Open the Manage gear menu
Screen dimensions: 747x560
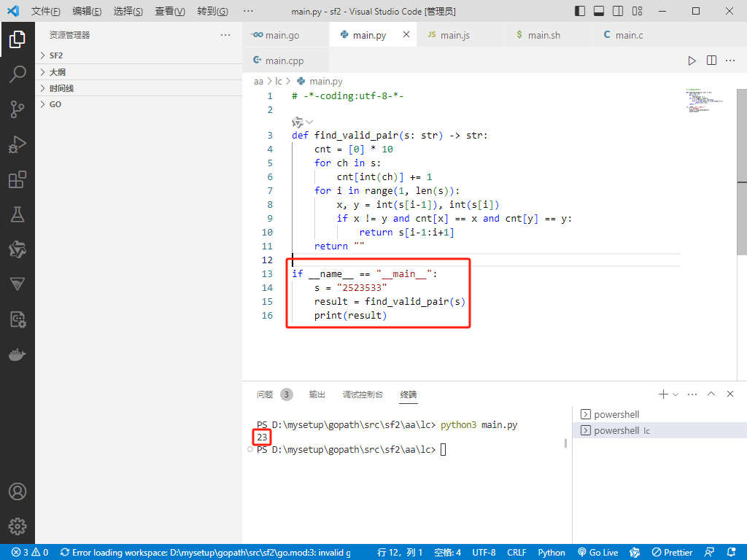click(x=18, y=526)
